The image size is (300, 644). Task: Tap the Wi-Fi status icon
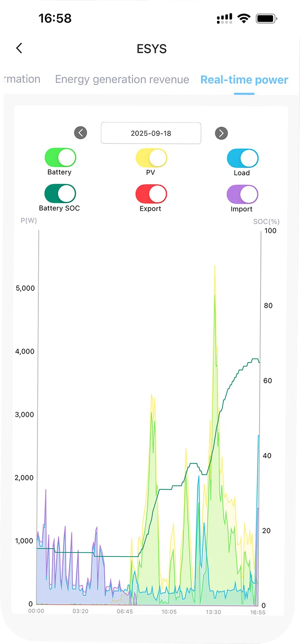coord(244,18)
